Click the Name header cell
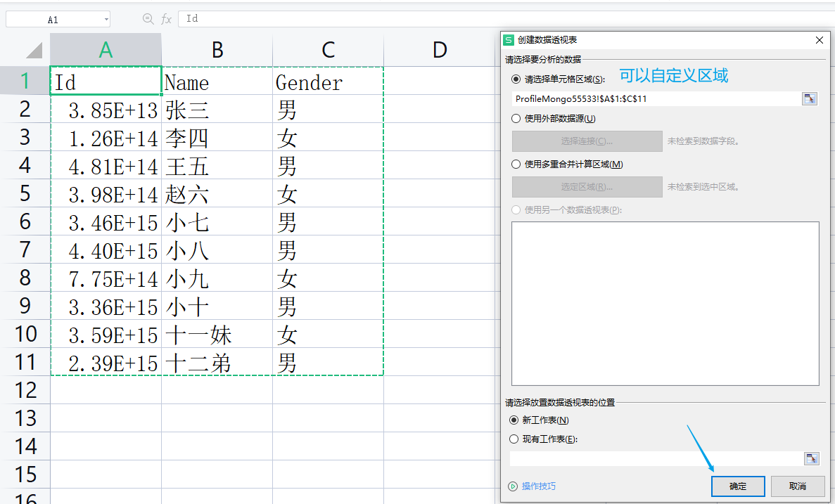Viewport: 835px width, 504px height. [x=217, y=81]
